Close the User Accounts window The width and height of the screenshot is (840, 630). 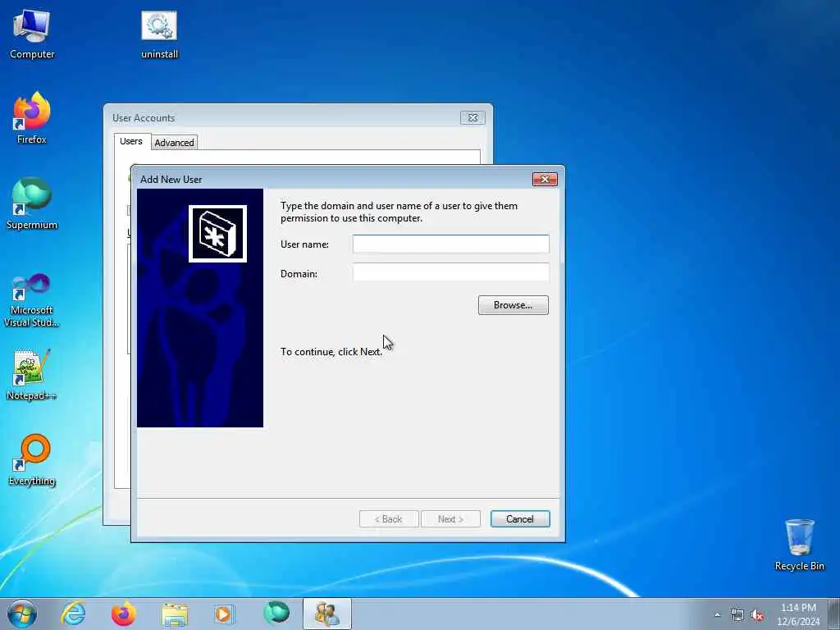(472, 117)
